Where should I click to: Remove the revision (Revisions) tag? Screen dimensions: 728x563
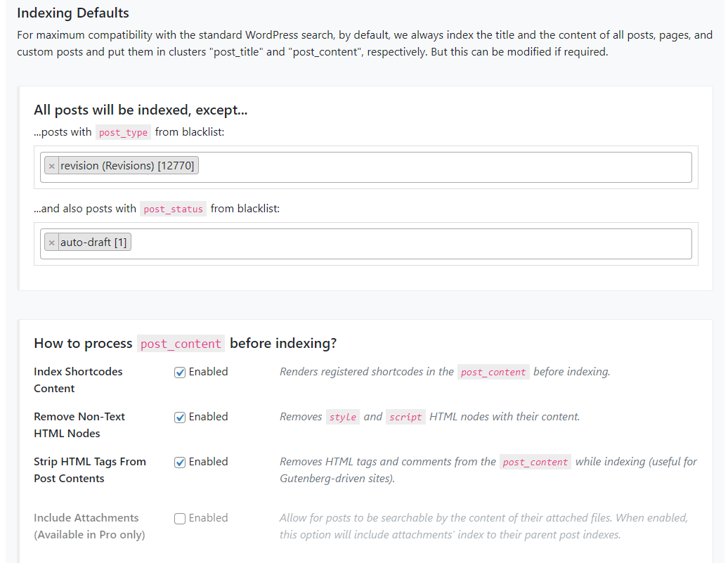tap(51, 166)
